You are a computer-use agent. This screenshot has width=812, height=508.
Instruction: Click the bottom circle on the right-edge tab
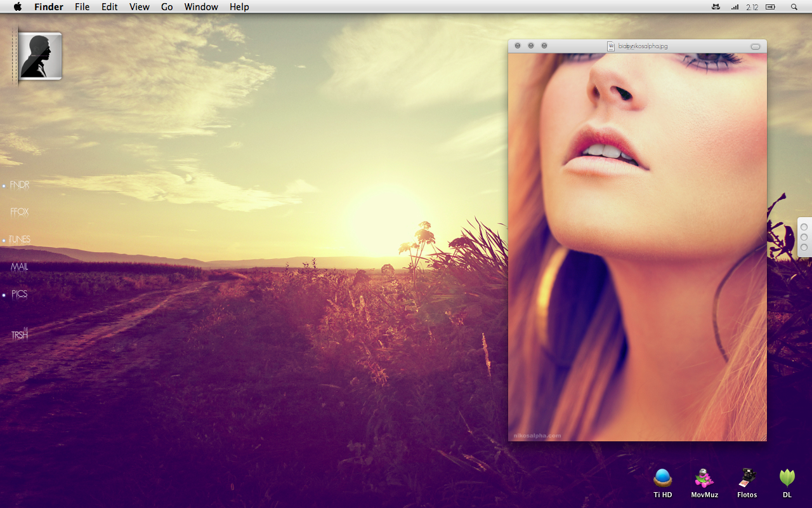point(804,247)
